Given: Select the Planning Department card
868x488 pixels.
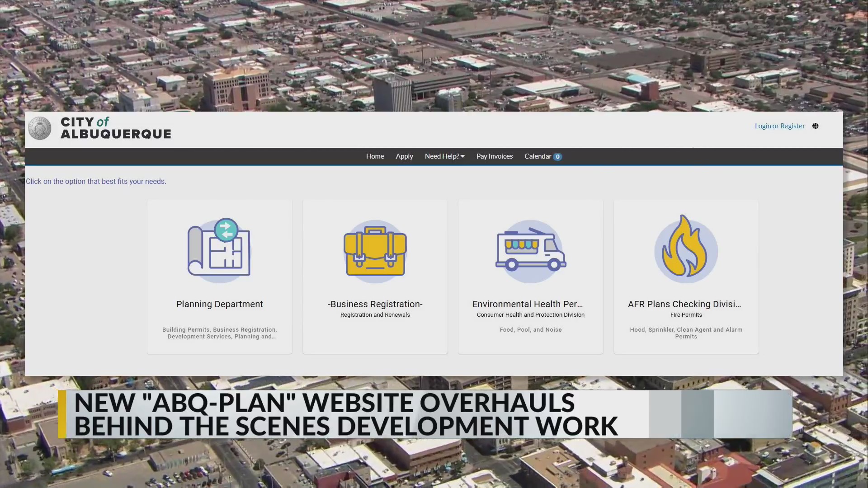Looking at the screenshot, I should (x=219, y=277).
